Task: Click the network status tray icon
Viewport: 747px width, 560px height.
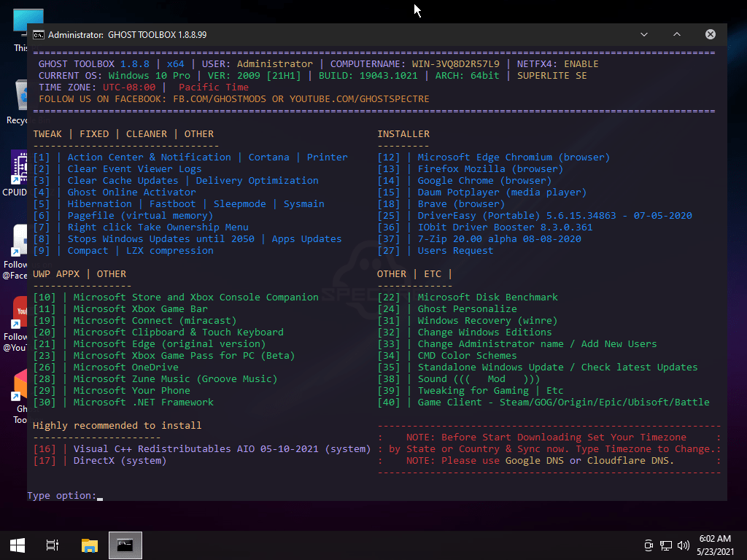Action: click(666, 545)
